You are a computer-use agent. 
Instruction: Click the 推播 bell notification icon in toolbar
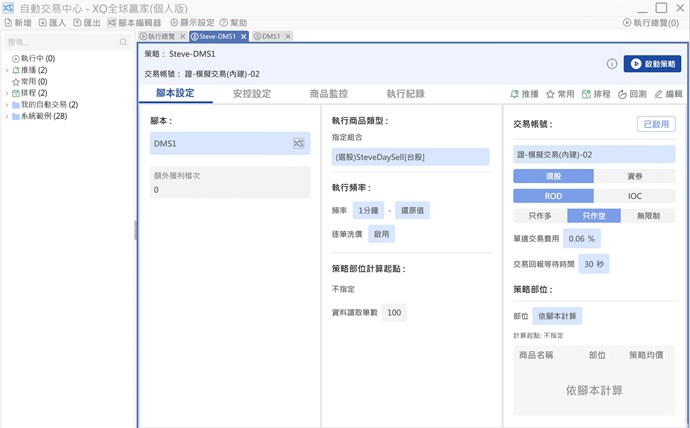coord(515,94)
